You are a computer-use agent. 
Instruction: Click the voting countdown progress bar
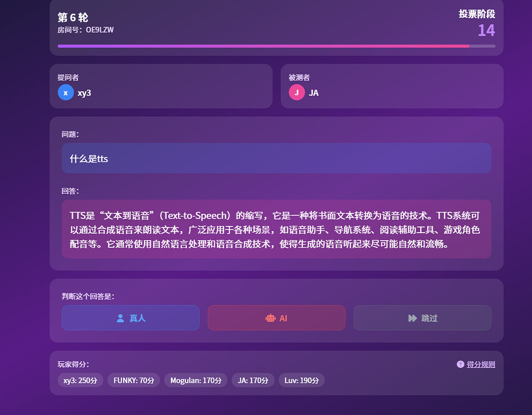click(x=276, y=46)
